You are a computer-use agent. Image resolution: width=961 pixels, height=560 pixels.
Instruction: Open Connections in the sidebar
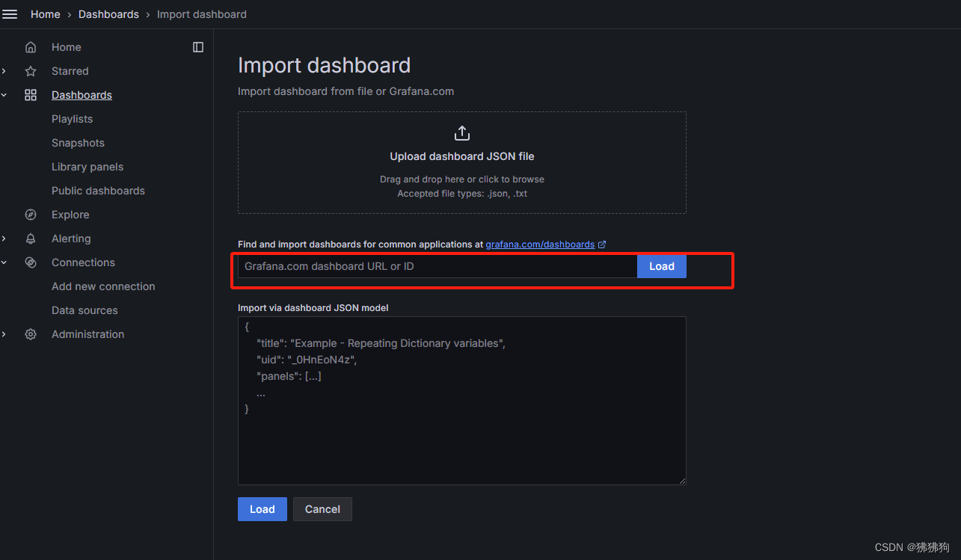[x=83, y=262]
